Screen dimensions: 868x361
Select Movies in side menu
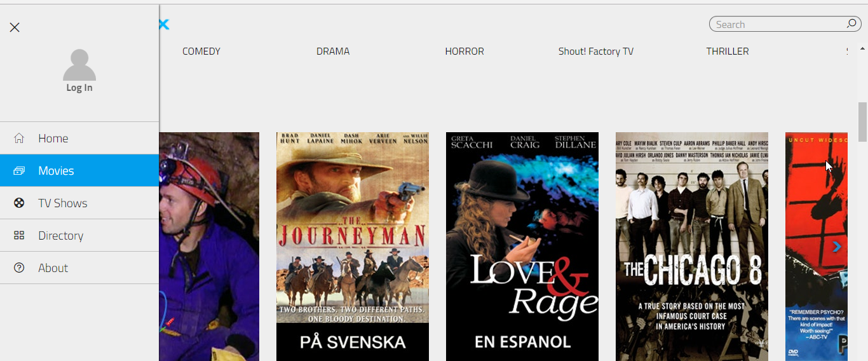79,170
